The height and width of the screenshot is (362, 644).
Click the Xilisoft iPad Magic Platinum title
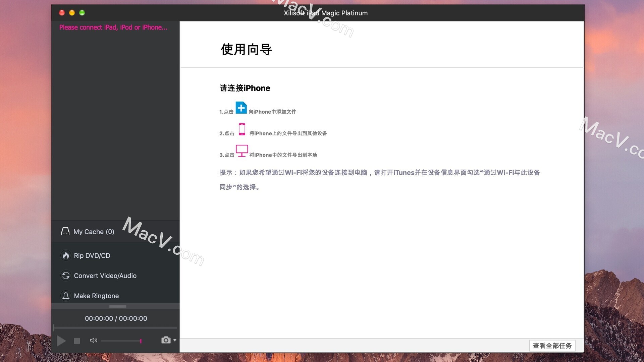326,13
